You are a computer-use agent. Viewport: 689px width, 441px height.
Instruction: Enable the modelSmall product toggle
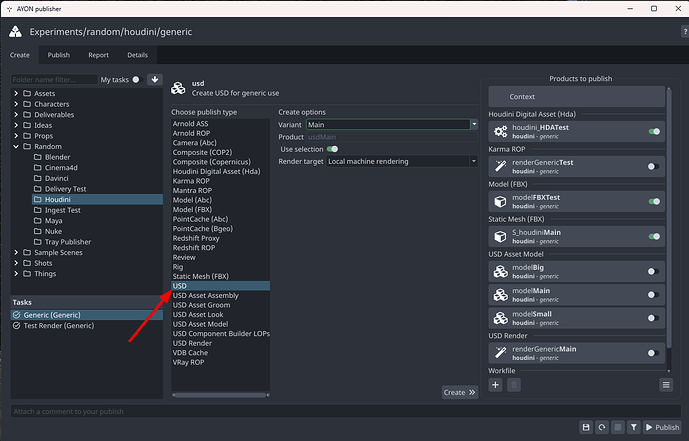pos(654,318)
